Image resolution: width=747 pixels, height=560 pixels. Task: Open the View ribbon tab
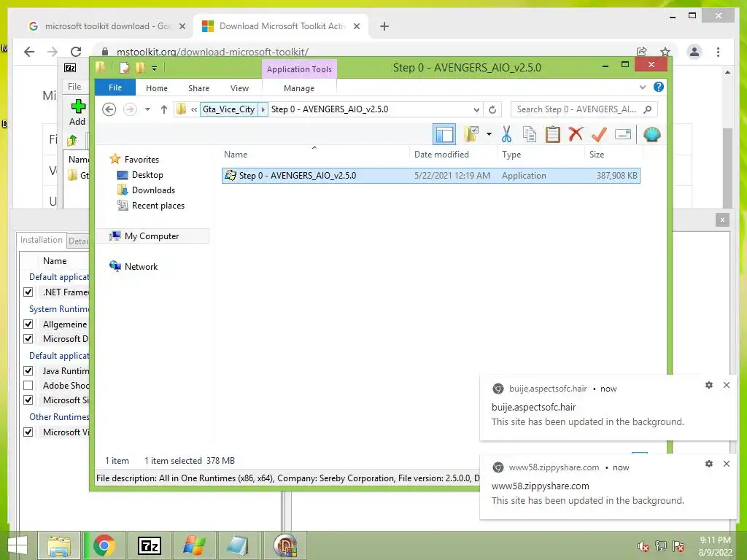click(239, 88)
